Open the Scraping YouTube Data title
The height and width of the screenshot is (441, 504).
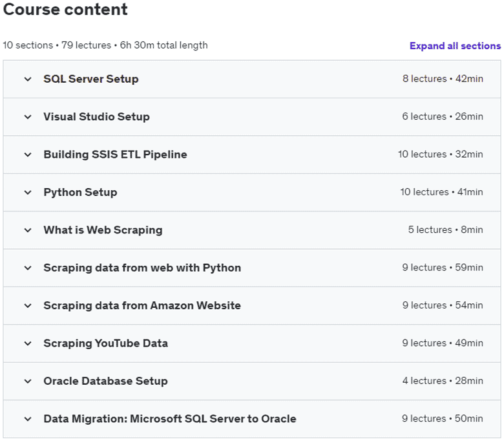tap(105, 343)
